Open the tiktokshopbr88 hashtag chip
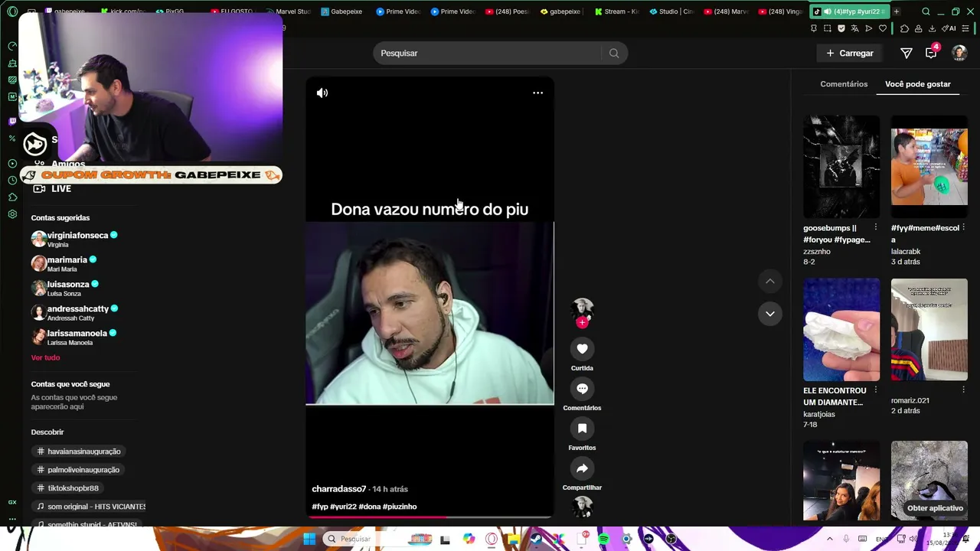Viewport: 980px width, 551px height. pos(68,488)
